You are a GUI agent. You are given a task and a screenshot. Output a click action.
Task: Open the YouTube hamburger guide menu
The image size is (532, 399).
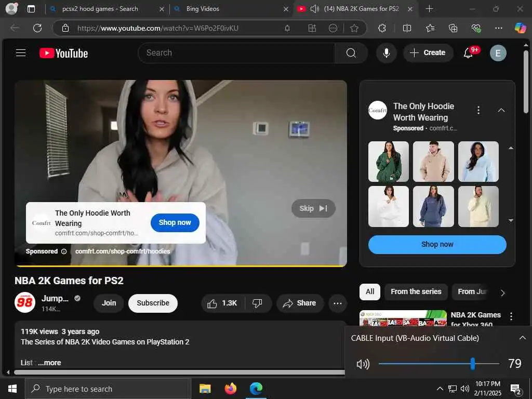21,53
